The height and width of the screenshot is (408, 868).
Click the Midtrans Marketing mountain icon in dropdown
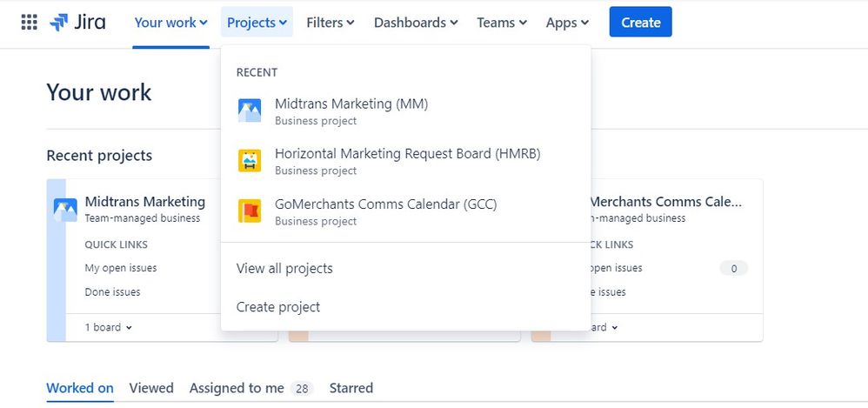250,110
